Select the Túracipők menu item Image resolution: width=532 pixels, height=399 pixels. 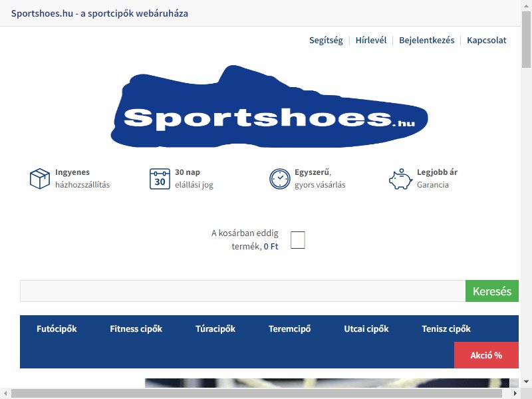(x=215, y=329)
